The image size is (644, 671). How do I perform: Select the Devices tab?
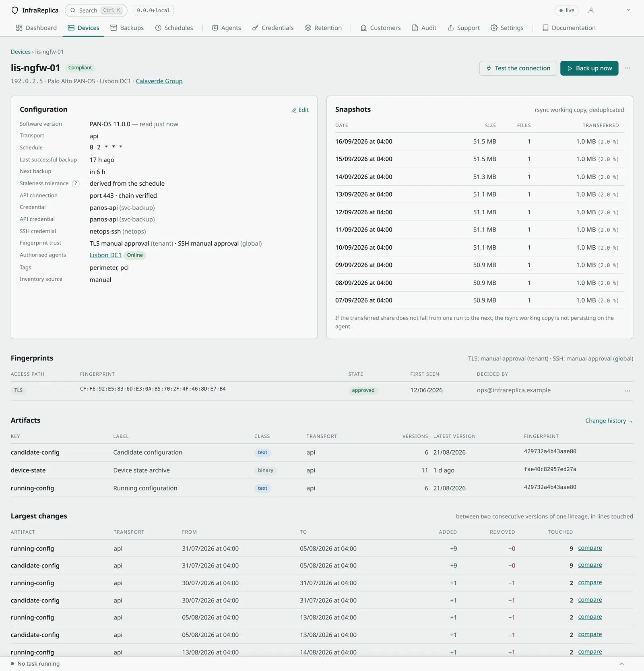pos(83,28)
